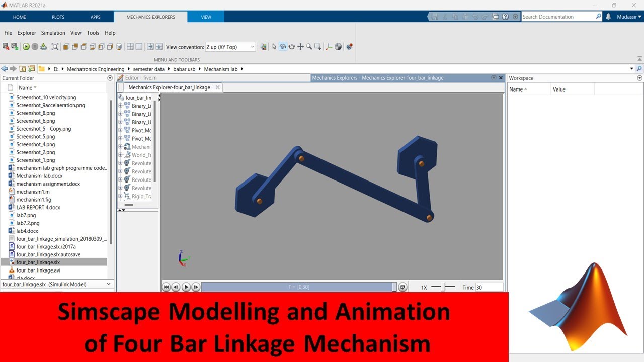Toggle frame axes visibility icon

(x=329, y=47)
